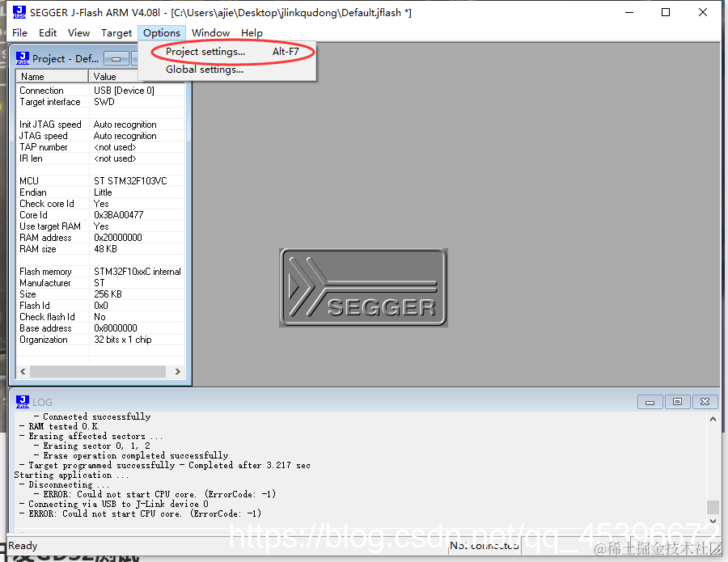
Task: Click the Name column header
Action: click(x=52, y=77)
